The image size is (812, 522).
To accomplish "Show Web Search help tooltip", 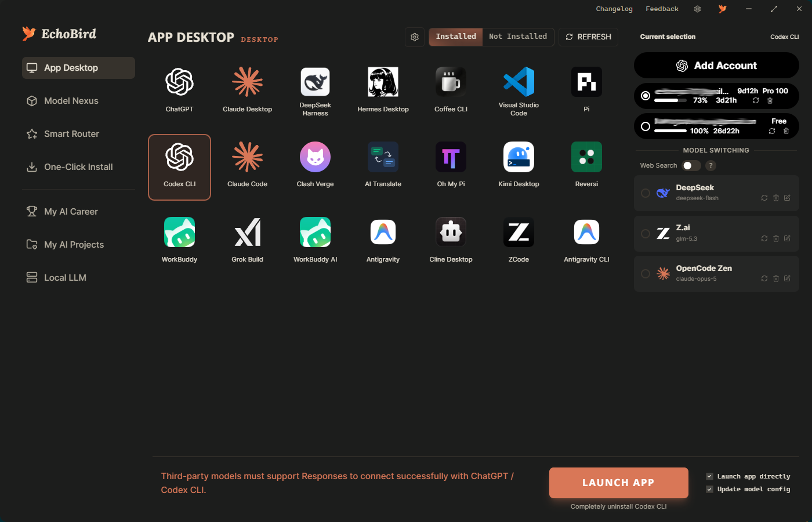I will click(x=710, y=166).
